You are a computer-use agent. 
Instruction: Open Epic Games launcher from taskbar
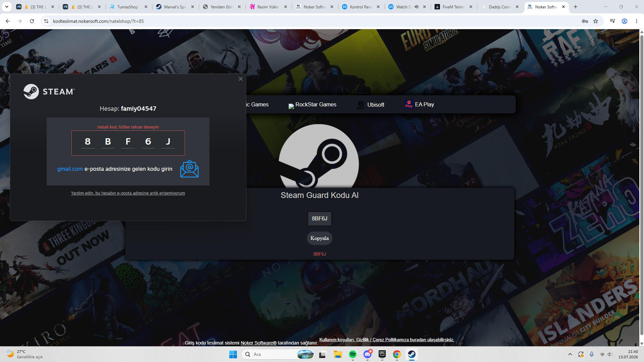tap(382, 354)
